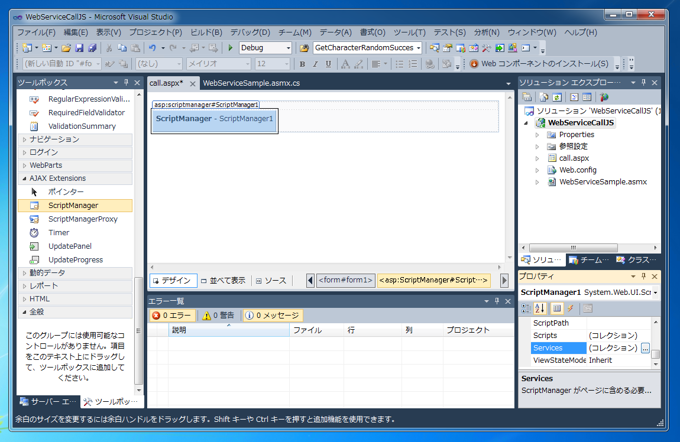680x442 pixels.
Task: Click the asp:ScriptManager#Script breadcrumb tag
Action: point(434,280)
